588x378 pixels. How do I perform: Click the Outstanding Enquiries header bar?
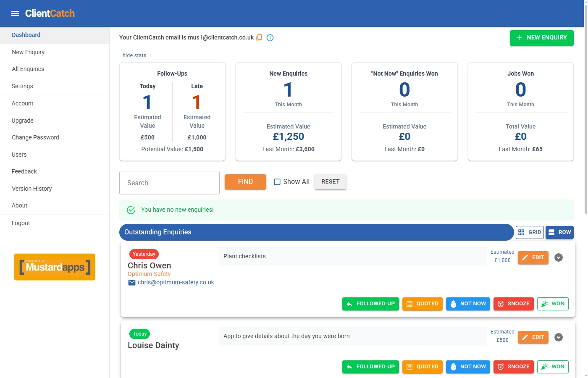pyautogui.click(x=316, y=232)
